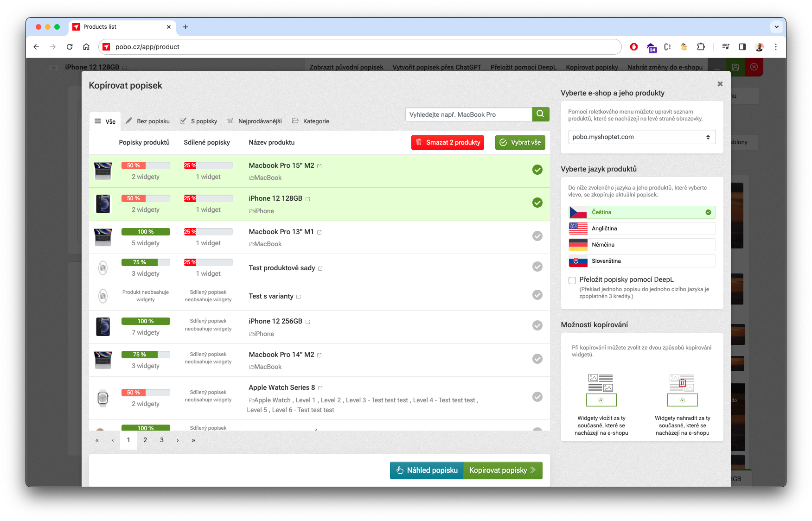Open the pobo.myshopet.com e-shop dropdown
The image size is (812, 521).
click(642, 137)
